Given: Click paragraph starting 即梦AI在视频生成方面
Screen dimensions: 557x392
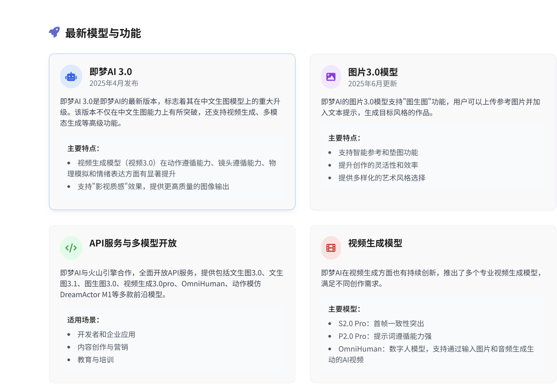Looking at the screenshot, I should [x=431, y=278].
